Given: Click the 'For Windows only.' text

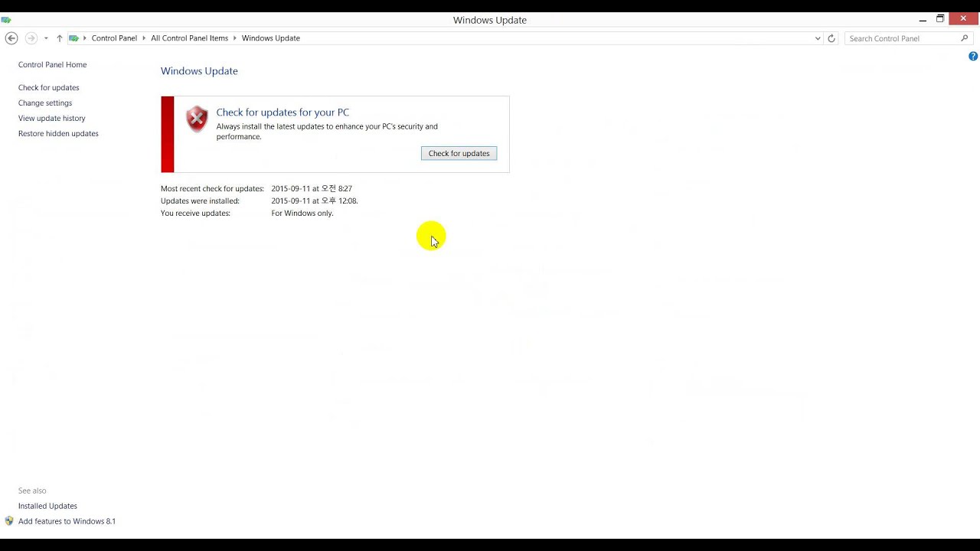Looking at the screenshot, I should [302, 214].
